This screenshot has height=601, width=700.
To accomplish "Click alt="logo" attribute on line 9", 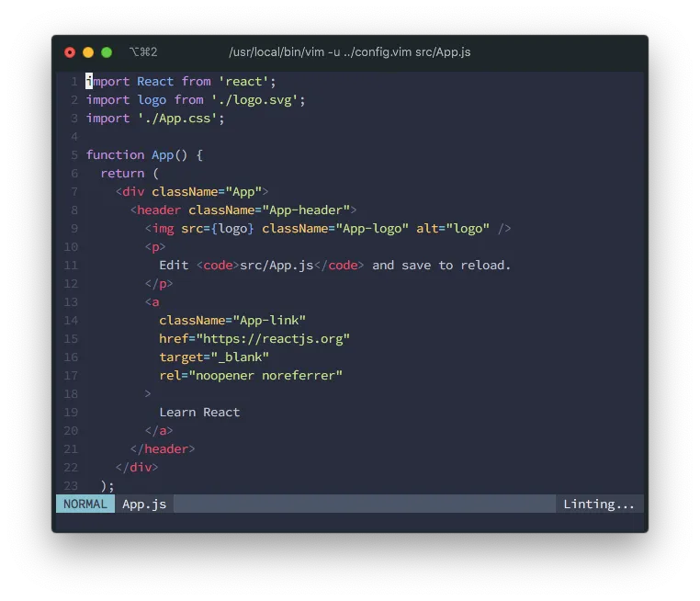I will click(453, 229).
